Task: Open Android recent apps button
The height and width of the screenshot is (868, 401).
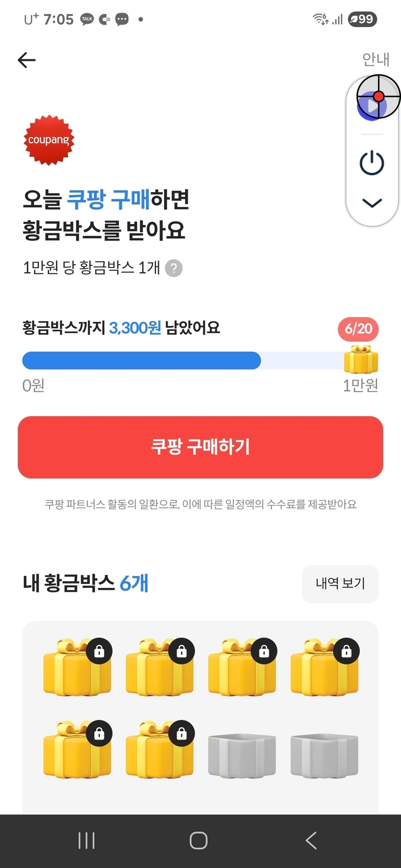Action: (x=86, y=840)
